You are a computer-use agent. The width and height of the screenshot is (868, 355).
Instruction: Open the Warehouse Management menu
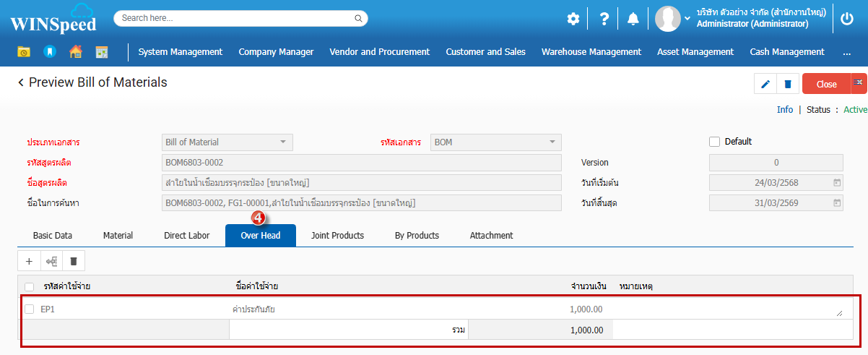coord(591,52)
